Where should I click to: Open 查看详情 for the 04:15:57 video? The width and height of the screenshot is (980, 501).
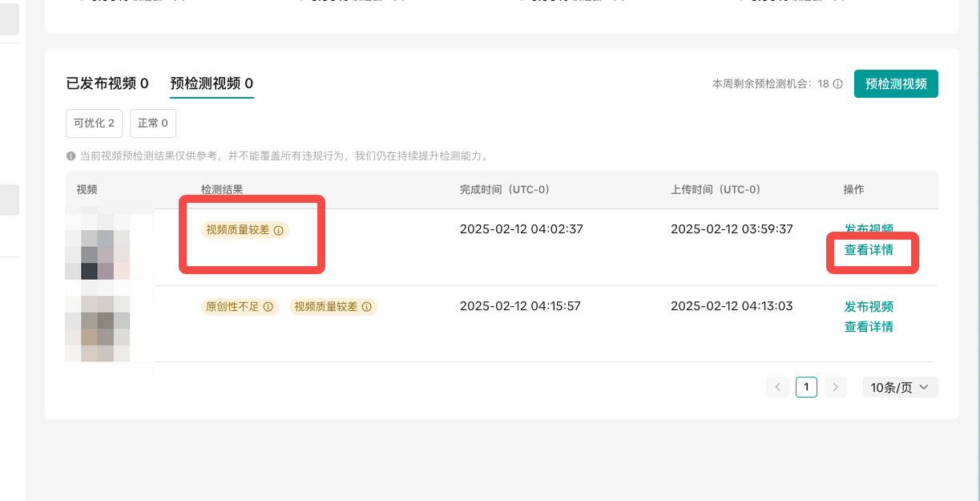(869, 327)
